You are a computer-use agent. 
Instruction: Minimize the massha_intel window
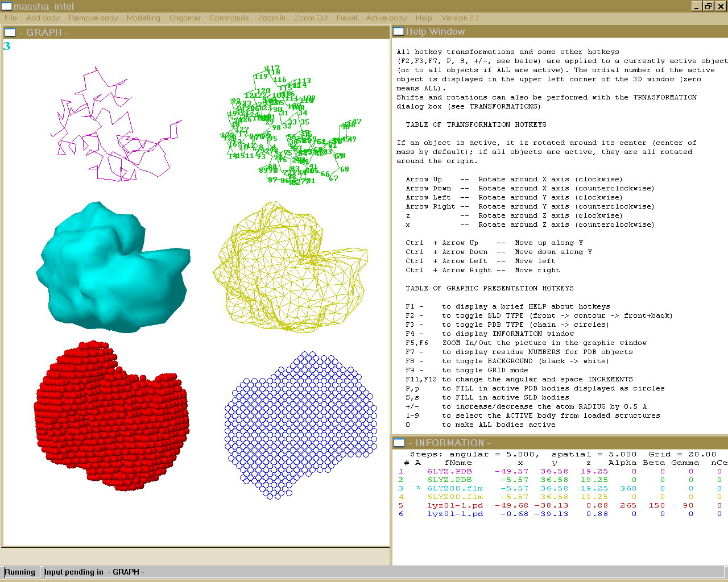[x=697, y=6]
